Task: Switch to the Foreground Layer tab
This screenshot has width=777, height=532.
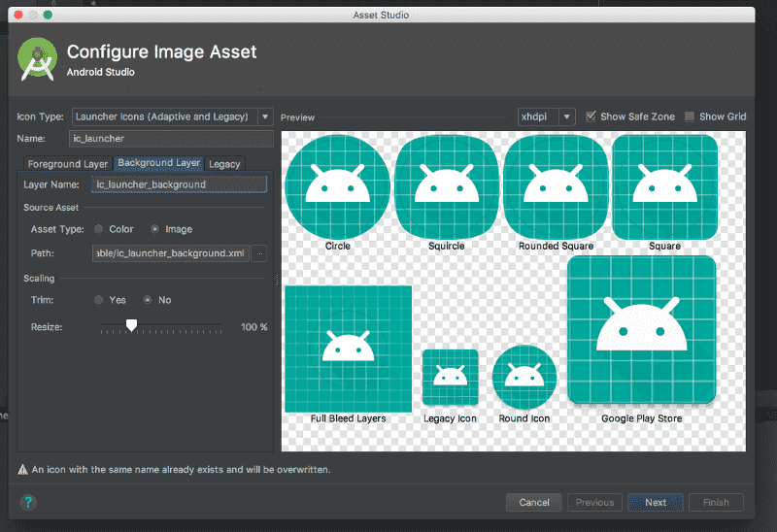Action: (x=68, y=164)
